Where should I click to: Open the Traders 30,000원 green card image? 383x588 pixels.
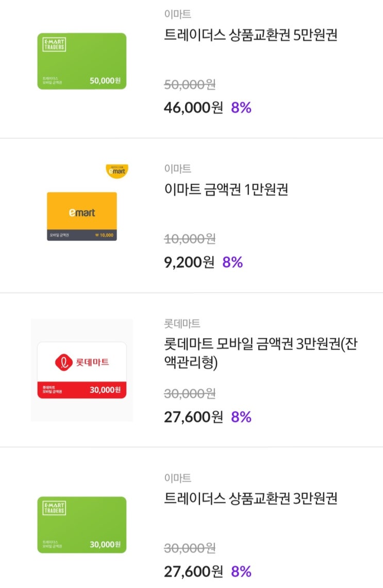(x=81, y=525)
